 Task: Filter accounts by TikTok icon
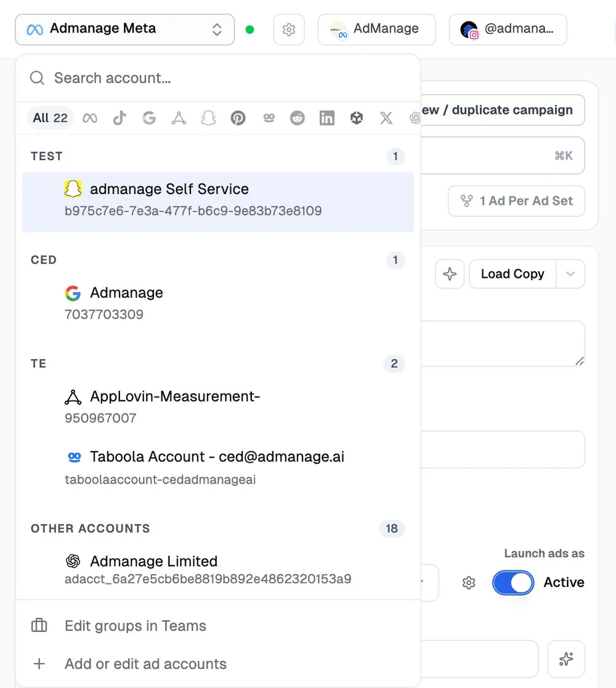click(x=120, y=118)
